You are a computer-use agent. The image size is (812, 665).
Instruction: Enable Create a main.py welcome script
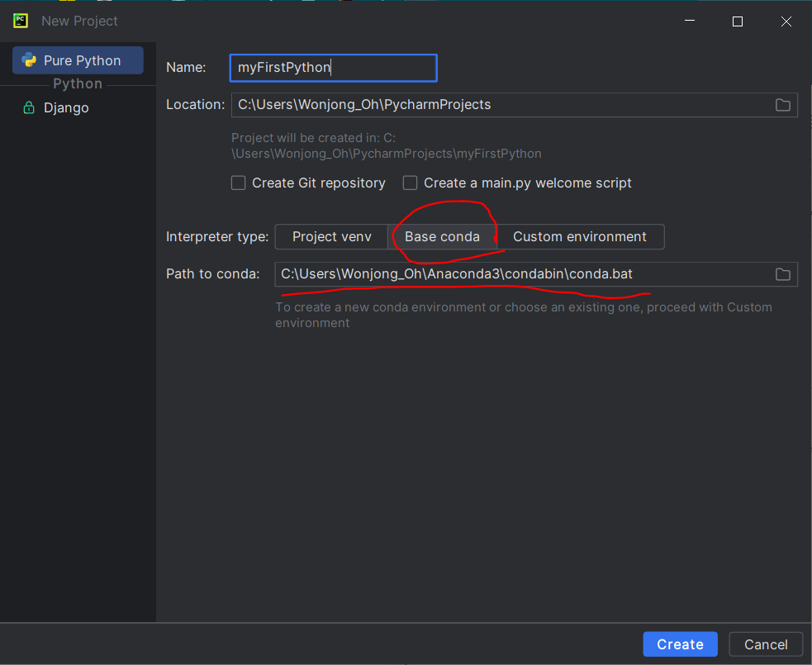click(x=411, y=183)
